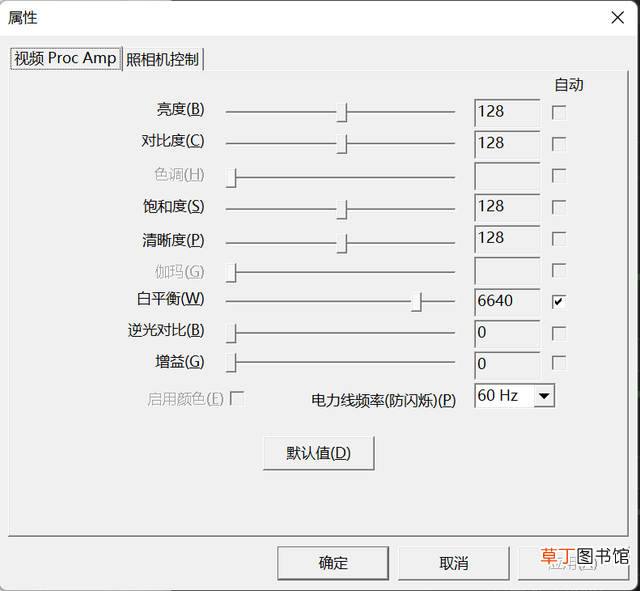Close the 属性 dialog window
Image resolution: width=640 pixels, height=591 pixels.
coord(618,18)
